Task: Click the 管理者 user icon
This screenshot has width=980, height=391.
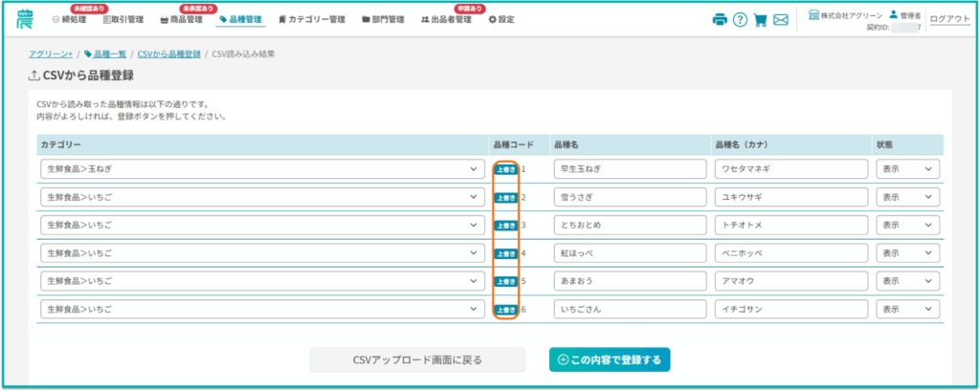Action: 894,14
